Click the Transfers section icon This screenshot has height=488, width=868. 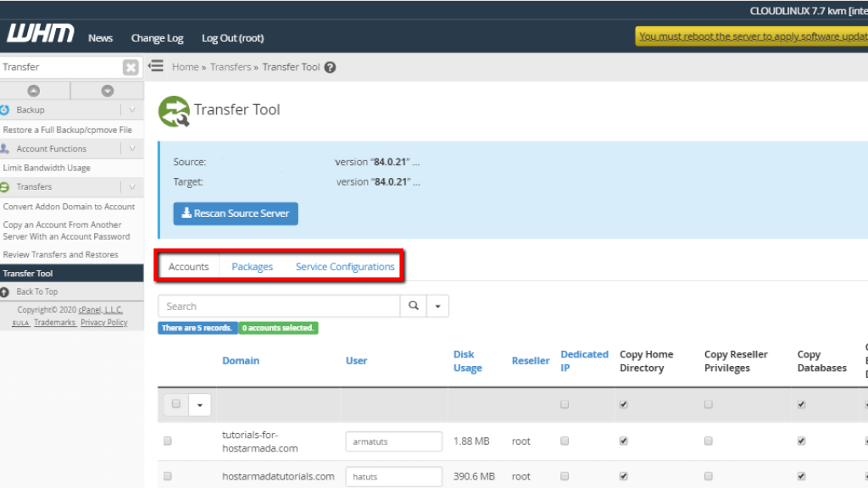5,187
